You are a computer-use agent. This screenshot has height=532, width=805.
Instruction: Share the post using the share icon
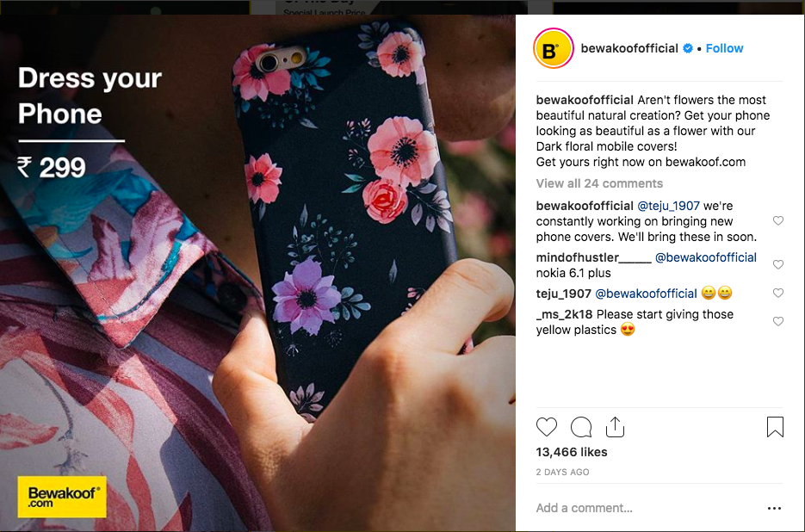point(615,427)
